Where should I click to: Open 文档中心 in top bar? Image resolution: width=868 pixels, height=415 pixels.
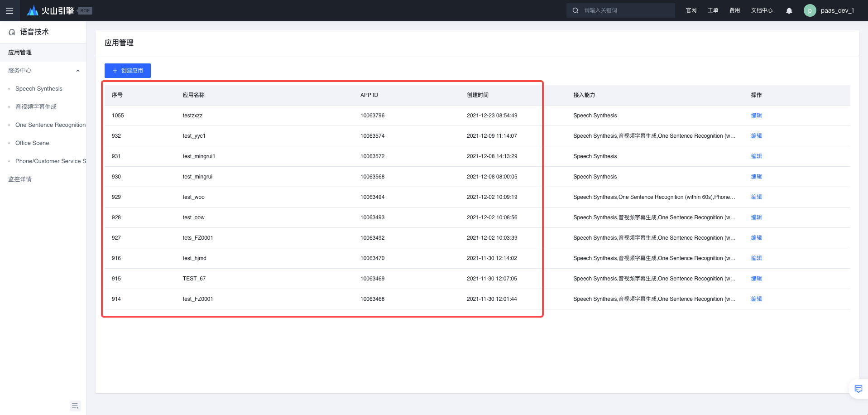pyautogui.click(x=762, y=10)
